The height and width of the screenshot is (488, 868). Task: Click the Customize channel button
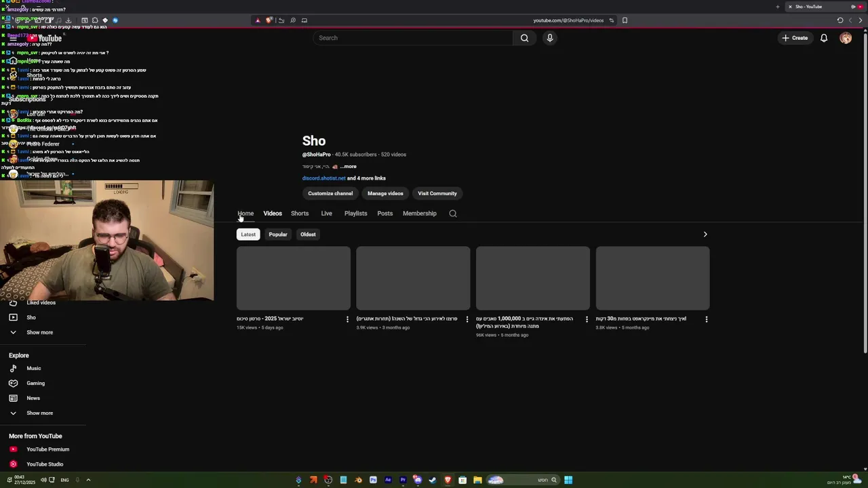tap(330, 194)
